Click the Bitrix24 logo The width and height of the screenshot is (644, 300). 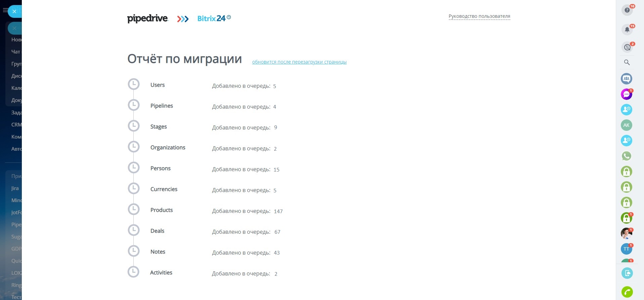point(214,18)
